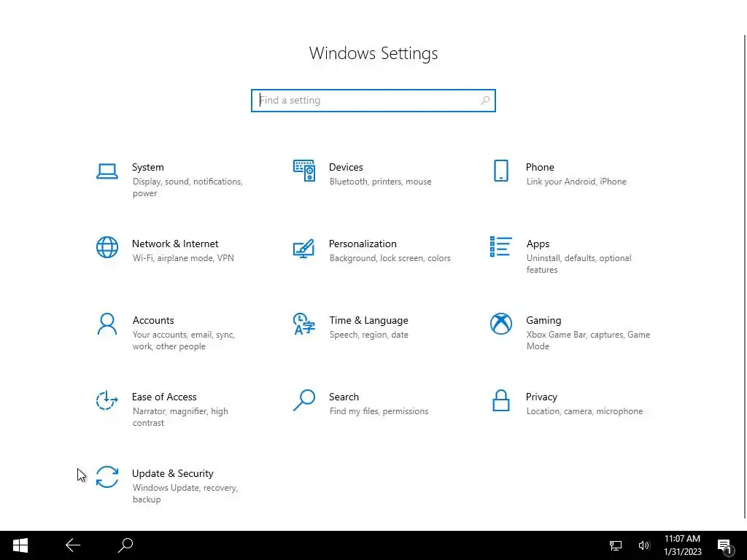Click 'Wi-Fi, airplane mode, VPN' description
Image resolution: width=747 pixels, height=560 pixels.
[183, 258]
